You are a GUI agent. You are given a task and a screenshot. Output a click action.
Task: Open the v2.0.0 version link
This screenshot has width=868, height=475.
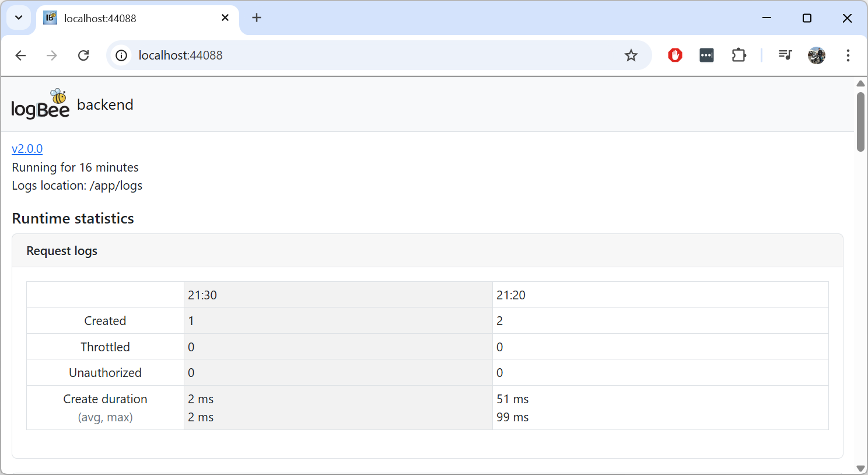point(27,149)
